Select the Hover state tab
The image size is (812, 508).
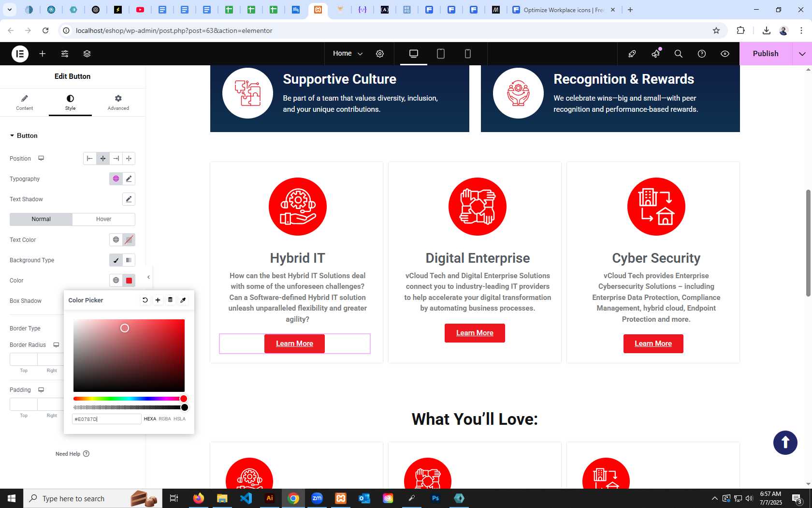103,219
